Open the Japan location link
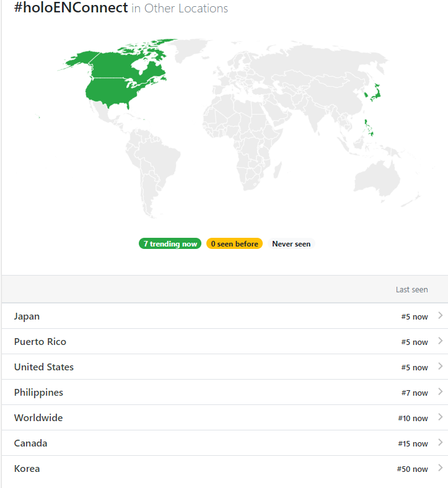This screenshot has width=448, height=488. 27,316
